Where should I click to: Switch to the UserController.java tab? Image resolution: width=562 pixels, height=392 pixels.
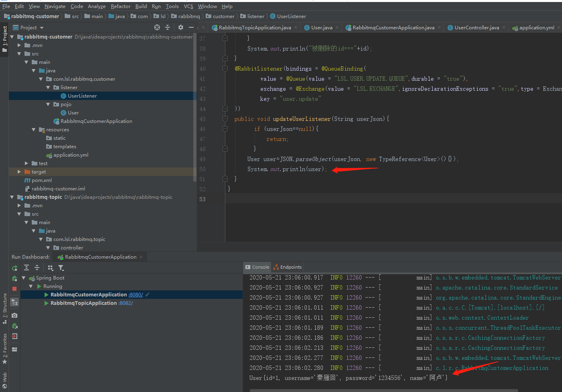click(x=476, y=28)
